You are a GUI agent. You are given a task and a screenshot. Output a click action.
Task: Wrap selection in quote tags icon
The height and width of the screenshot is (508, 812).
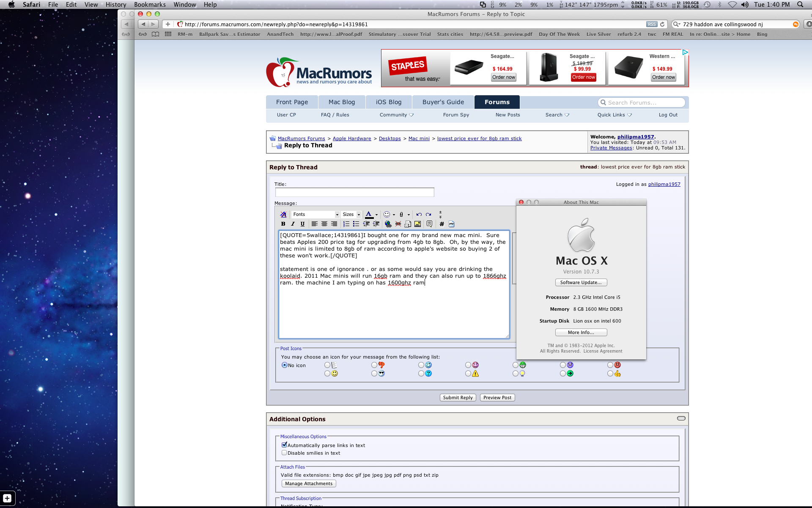click(429, 224)
